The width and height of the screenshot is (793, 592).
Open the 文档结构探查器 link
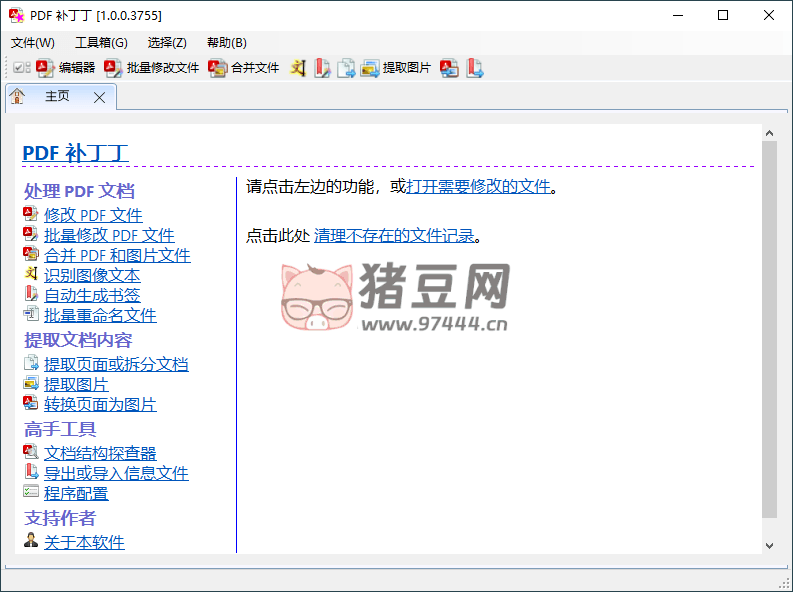click(100, 453)
